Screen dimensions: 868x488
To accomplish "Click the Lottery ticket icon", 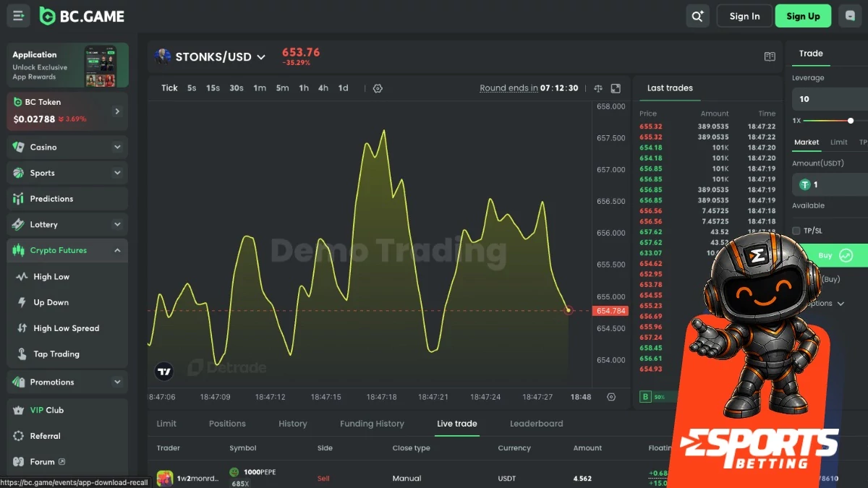I will coord(19,225).
